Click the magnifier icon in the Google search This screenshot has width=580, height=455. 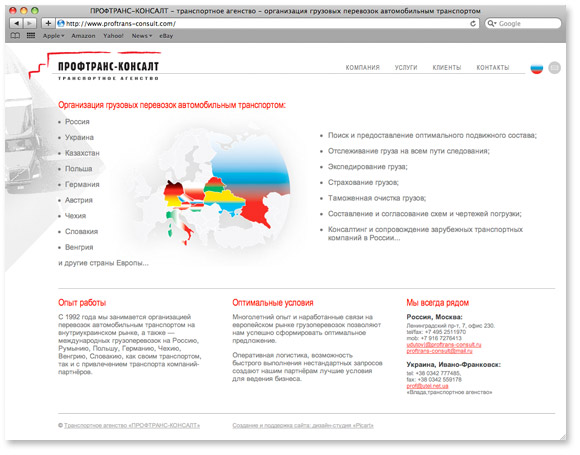(x=492, y=23)
